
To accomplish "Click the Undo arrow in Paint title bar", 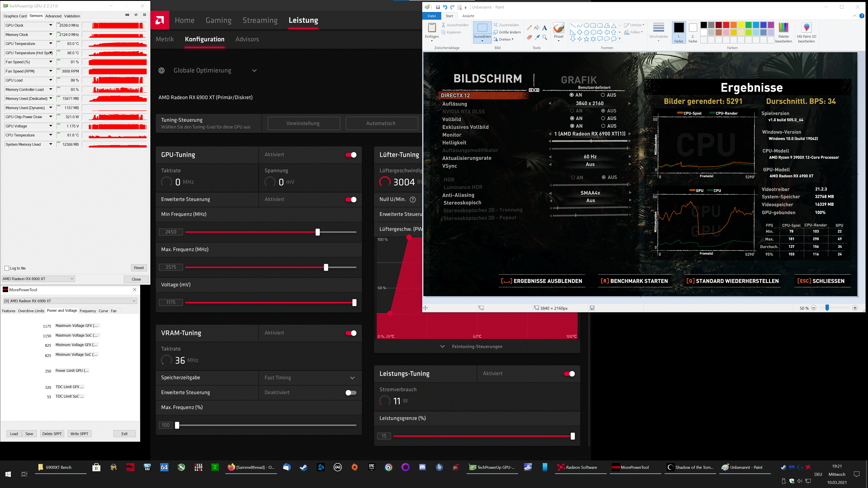I will tap(445, 7).
